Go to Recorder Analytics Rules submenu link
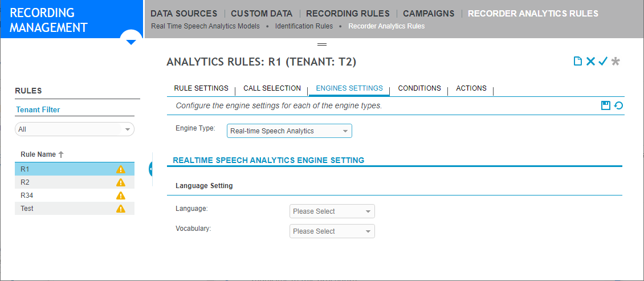The height and width of the screenshot is (281, 644). (x=386, y=26)
